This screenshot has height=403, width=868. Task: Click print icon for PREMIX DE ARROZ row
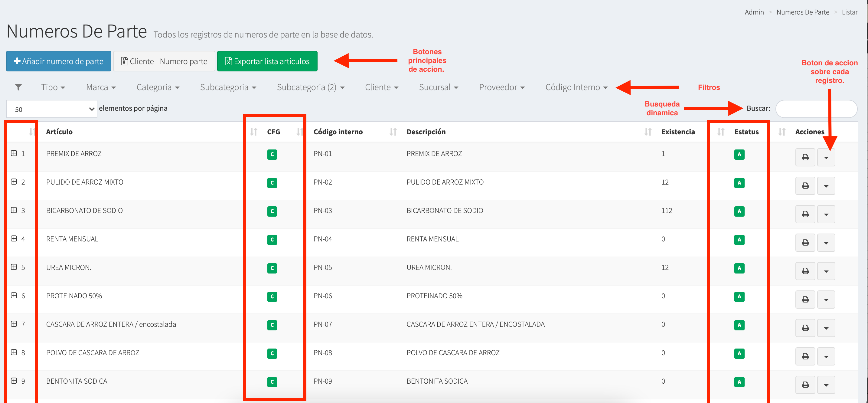click(x=805, y=157)
